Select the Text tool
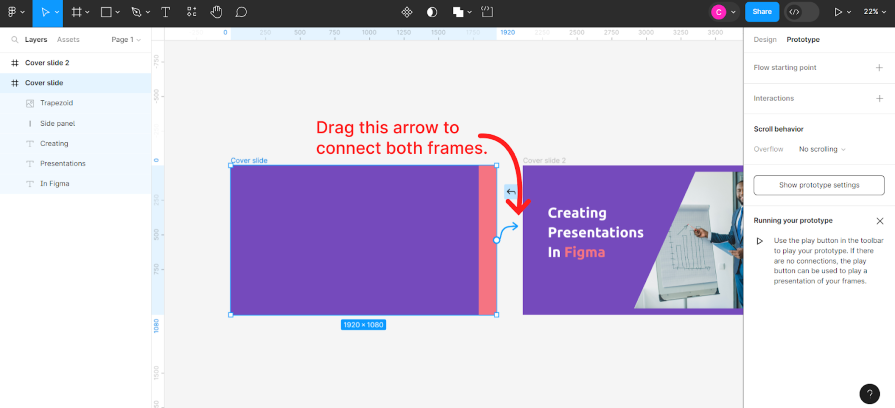Viewport: 895px width, 408px height. click(x=165, y=12)
